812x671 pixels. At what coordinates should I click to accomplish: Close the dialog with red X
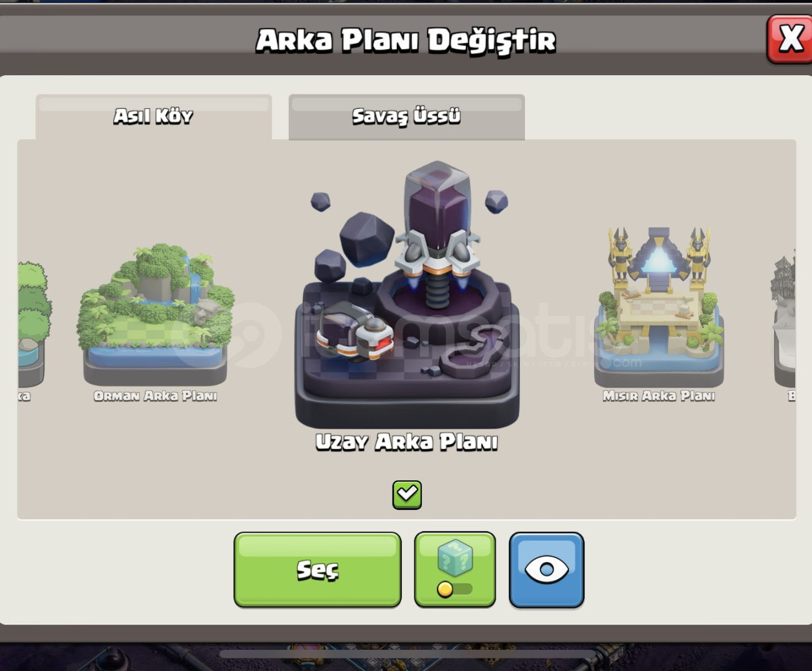790,39
